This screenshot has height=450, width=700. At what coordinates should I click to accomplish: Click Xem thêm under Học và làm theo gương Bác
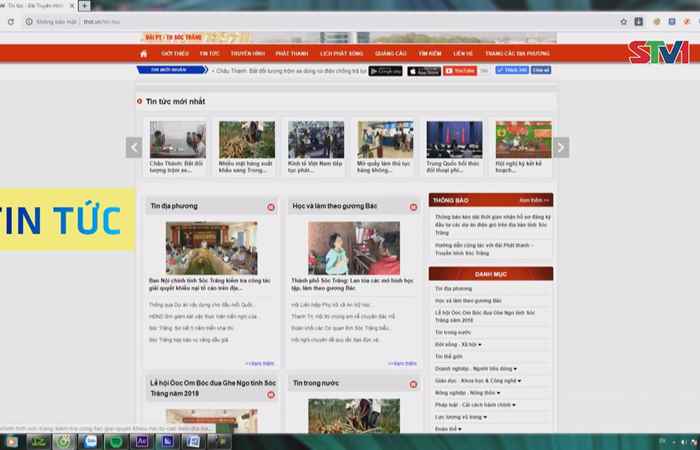click(402, 364)
